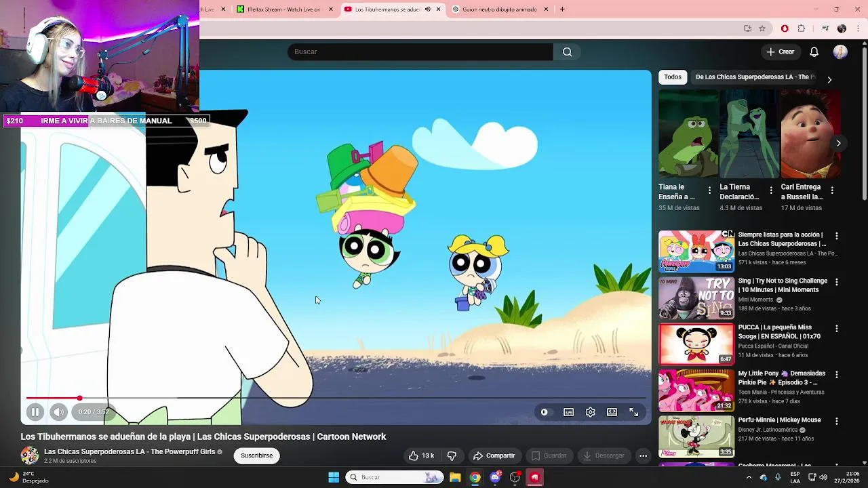Open YouTube notifications bell
Viewport: 868px width, 488px height.
[814, 52]
